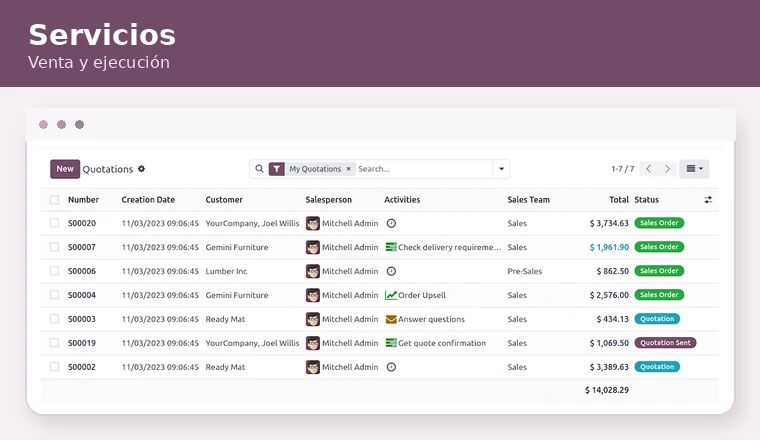Screen dimensions: 760x440
Task: Sort by the Number column header
Action: point(83,200)
